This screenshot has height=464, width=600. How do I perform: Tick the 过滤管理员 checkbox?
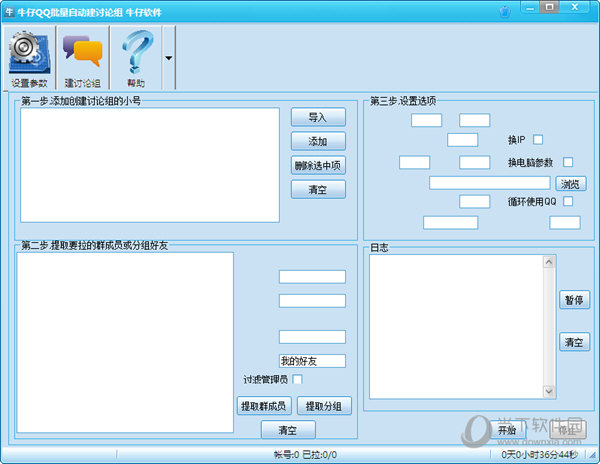point(297,380)
